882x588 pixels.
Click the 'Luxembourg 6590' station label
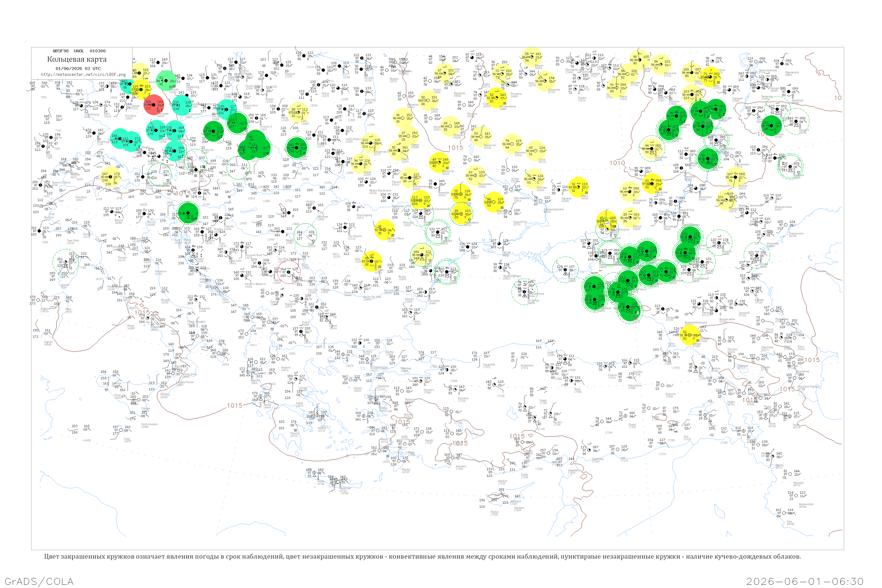coord(91,116)
